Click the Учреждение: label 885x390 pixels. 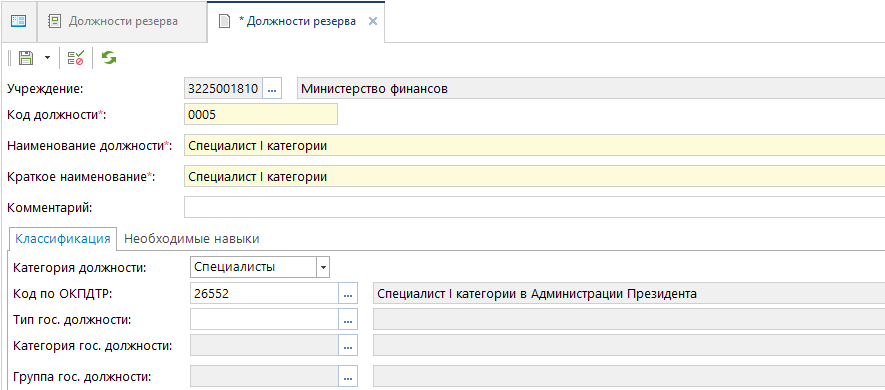tap(44, 89)
